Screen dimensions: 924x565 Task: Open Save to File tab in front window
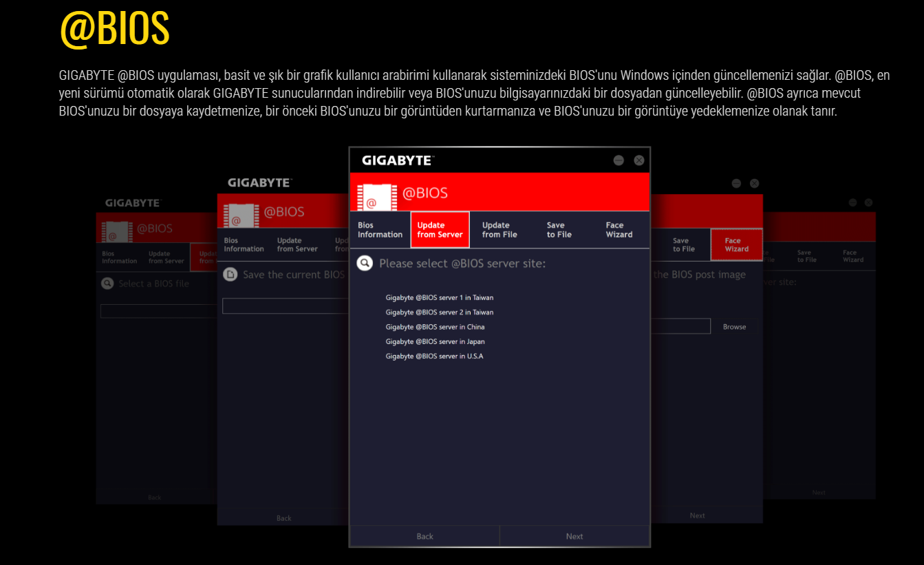point(559,230)
